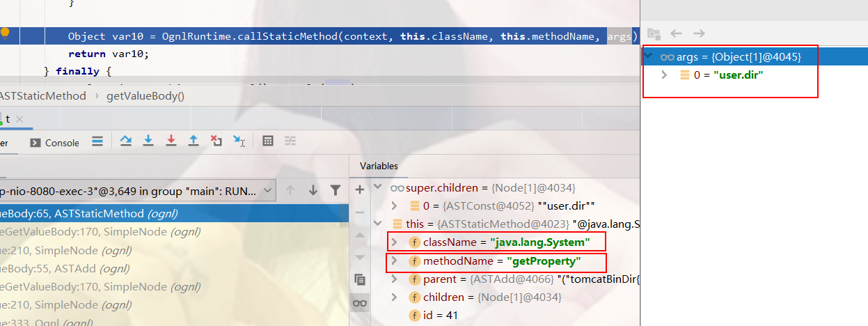The width and height of the screenshot is (868, 326).
Task: Click the back arrow in evaluate popup
Action: pyautogui.click(x=676, y=33)
